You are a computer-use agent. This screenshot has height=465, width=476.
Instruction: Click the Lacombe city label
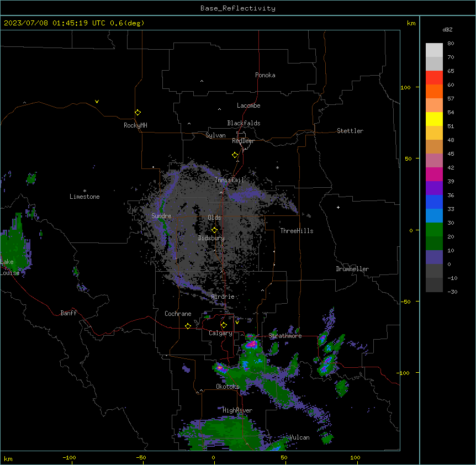tap(248, 105)
